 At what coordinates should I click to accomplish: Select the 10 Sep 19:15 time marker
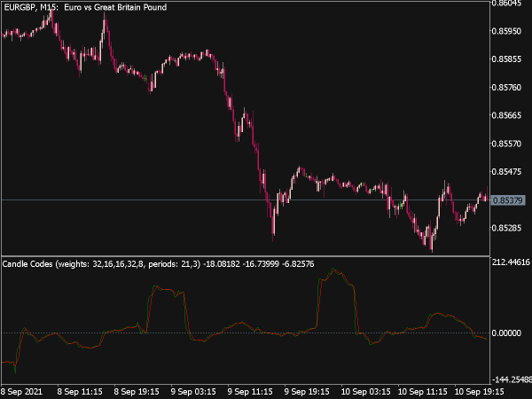pos(479,392)
